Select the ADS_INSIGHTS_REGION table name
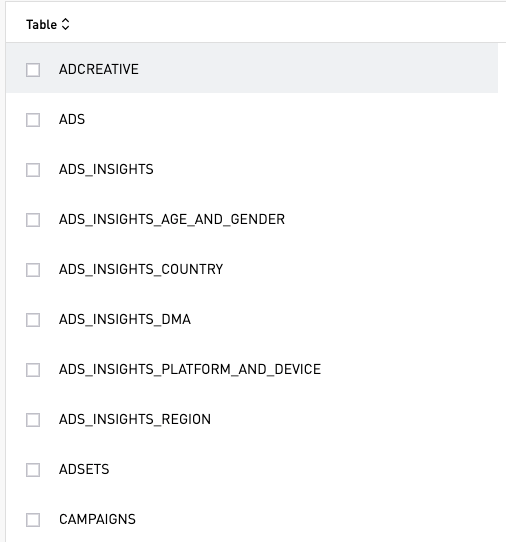This screenshot has height=542, width=506. pyautogui.click(x=135, y=419)
